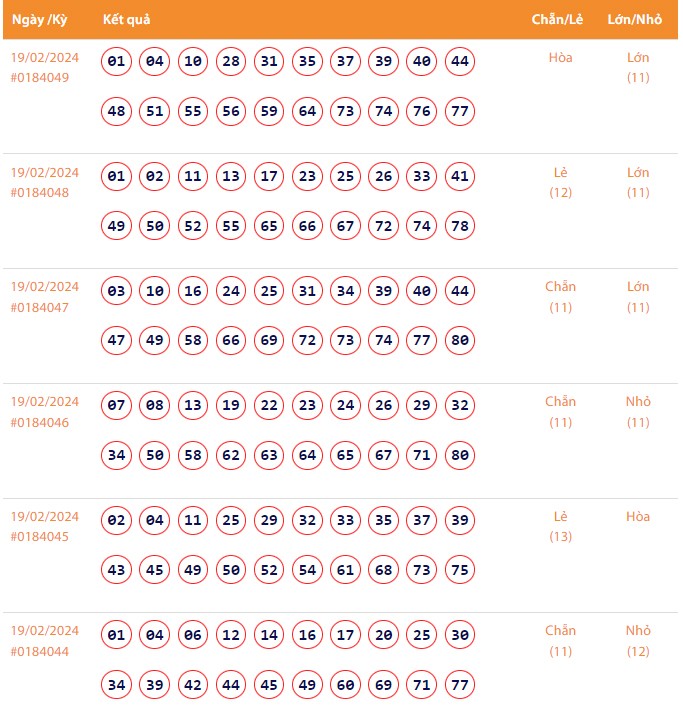This screenshot has height=722, width=683.
Task: Click number ball 28 in draw #0184049
Action: coord(231,62)
